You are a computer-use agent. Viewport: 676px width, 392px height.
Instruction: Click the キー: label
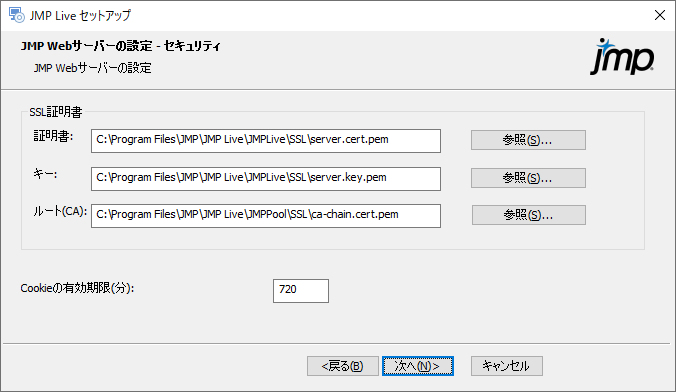click(x=45, y=174)
